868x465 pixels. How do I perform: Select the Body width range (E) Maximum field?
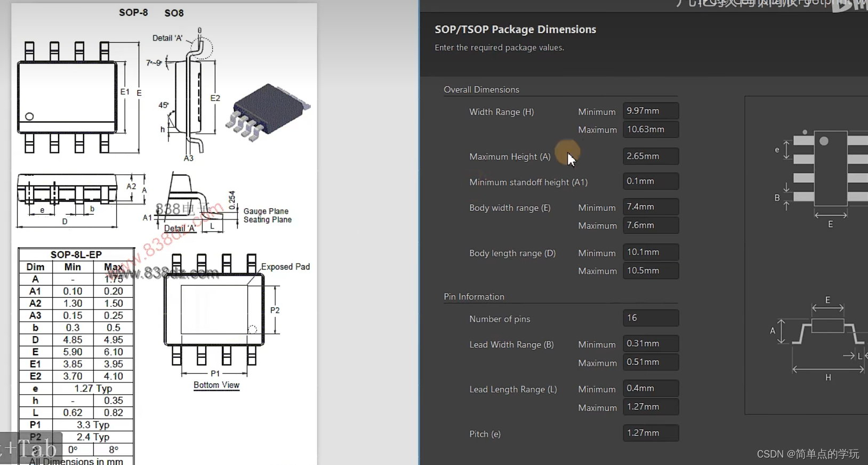[x=650, y=225]
